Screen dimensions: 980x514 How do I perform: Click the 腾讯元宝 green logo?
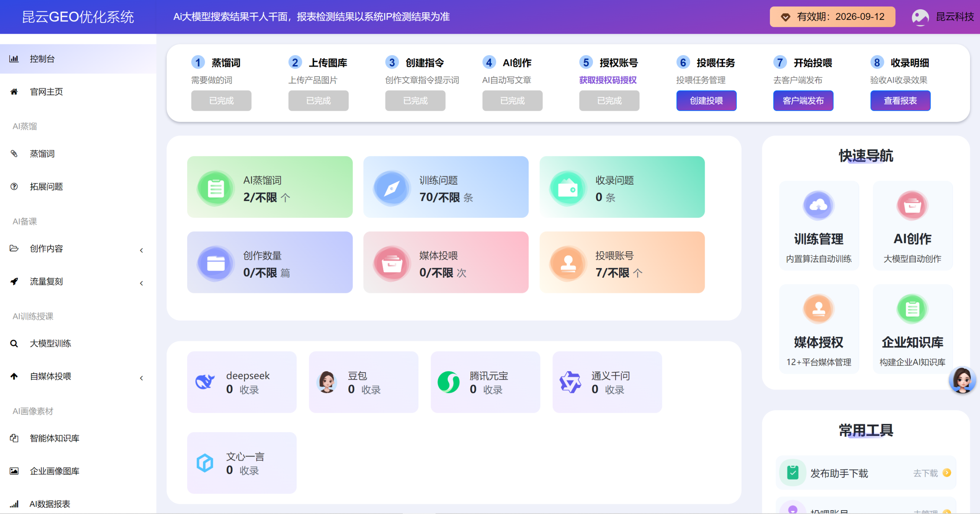448,382
